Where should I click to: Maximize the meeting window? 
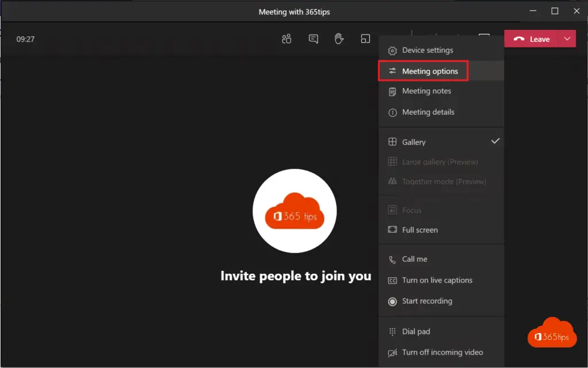[x=555, y=11]
